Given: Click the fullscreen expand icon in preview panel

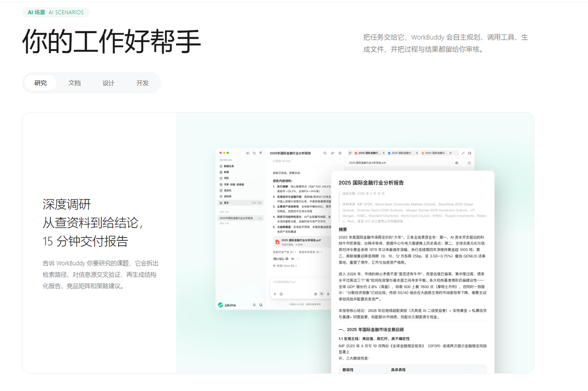Looking at the screenshot, I should coord(463,153).
